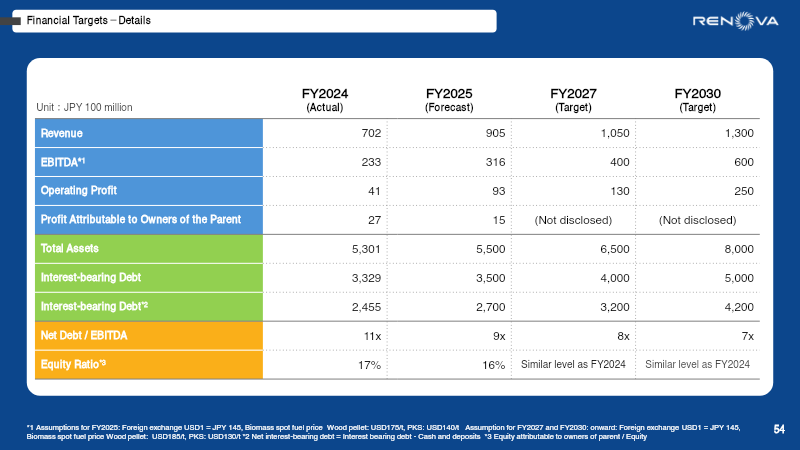Click Profit Attributable to Owners row label
Image resolution: width=800 pixels, height=450 pixels.
(x=140, y=219)
